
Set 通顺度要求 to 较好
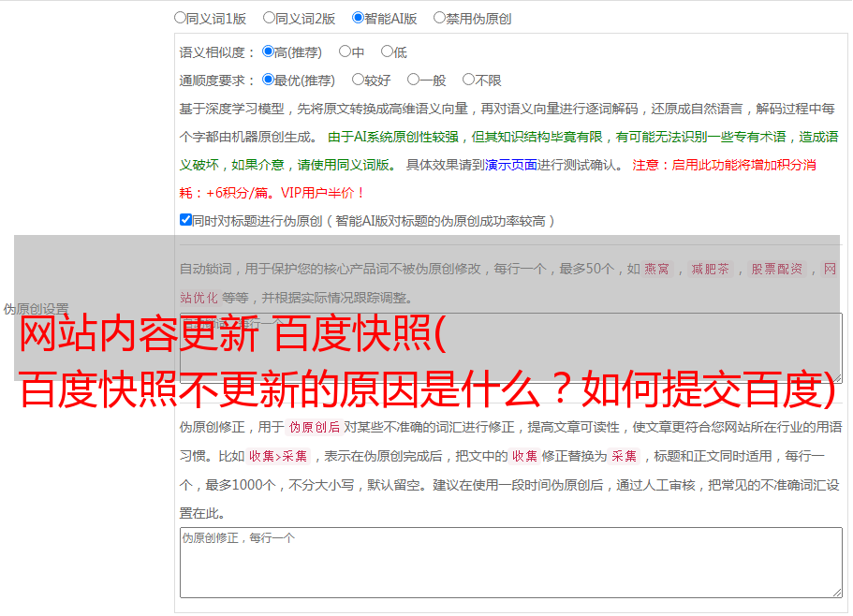point(358,80)
